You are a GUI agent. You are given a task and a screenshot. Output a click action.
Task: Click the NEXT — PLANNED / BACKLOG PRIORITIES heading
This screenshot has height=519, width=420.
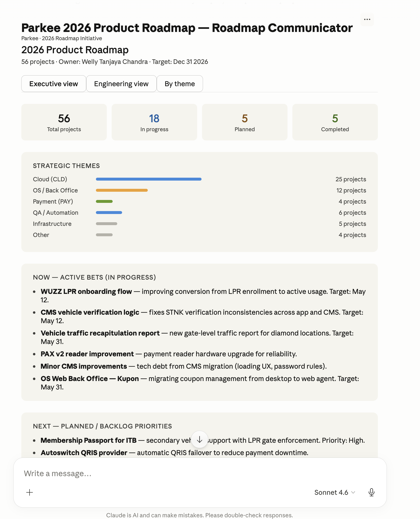click(x=102, y=426)
